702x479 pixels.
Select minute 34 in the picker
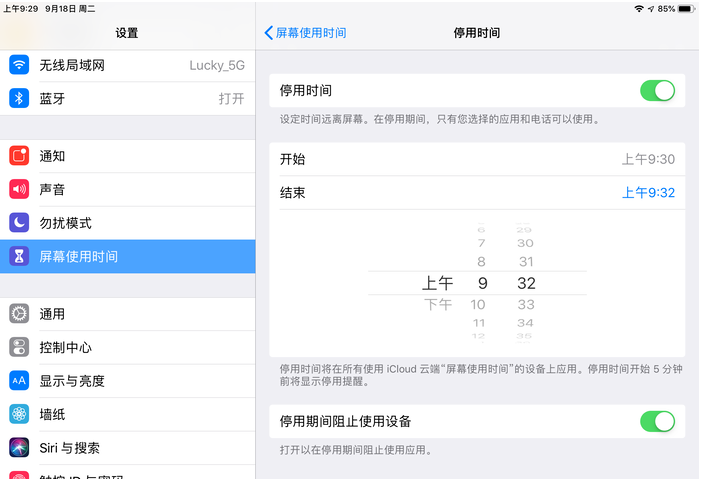click(525, 323)
